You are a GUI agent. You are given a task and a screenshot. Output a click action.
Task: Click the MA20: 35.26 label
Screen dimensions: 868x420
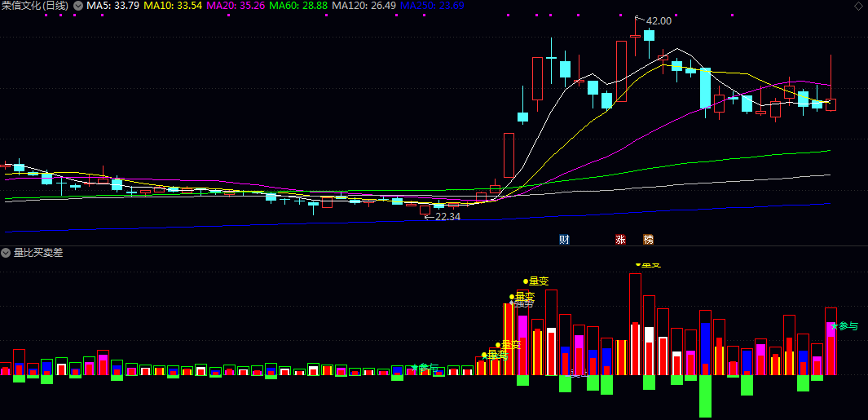click(235, 6)
